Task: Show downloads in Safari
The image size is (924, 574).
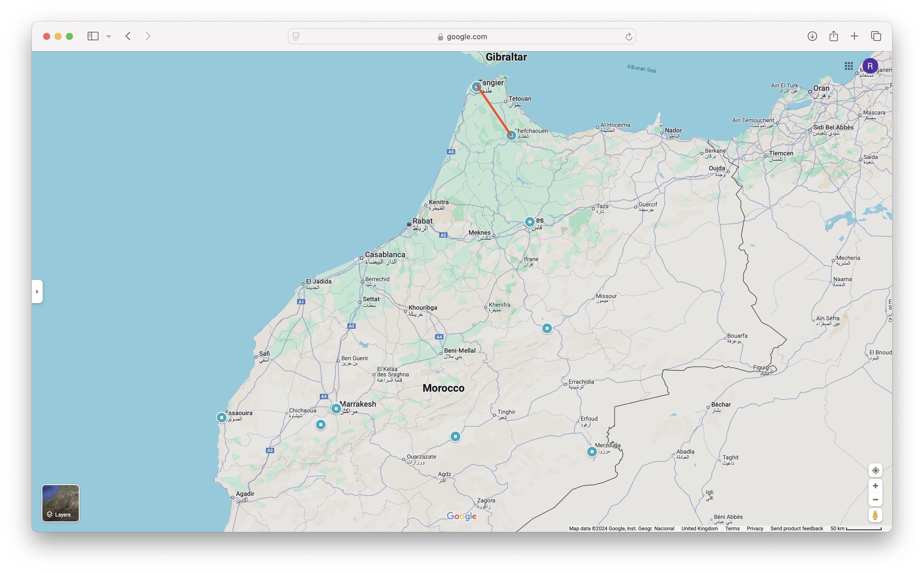Action: (x=812, y=36)
